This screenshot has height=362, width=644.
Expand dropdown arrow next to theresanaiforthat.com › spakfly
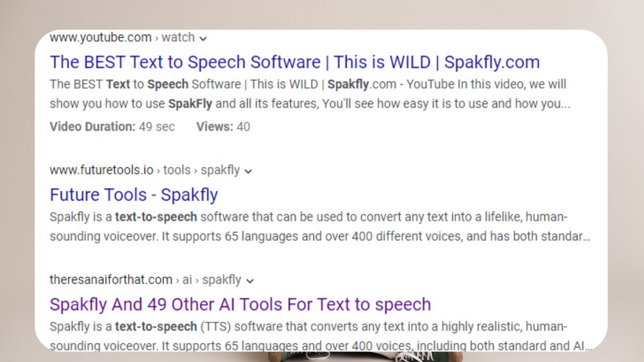click(249, 280)
